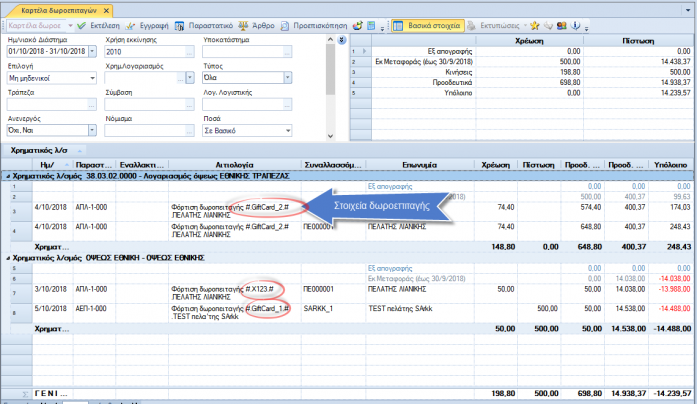This screenshot has width=697, height=404.
Task: Click the filter panel scrollbar down arrow
Action: (330, 136)
